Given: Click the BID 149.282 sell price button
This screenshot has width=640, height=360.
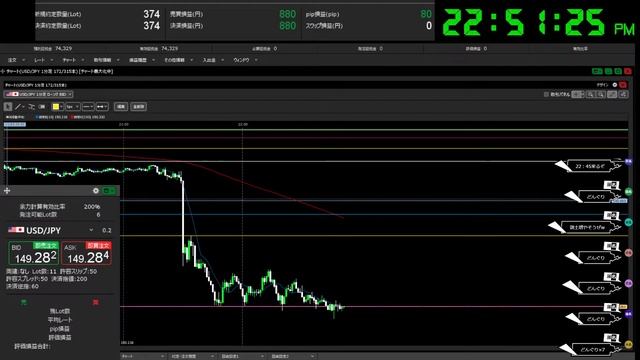Looking at the screenshot, I should 34,253.
